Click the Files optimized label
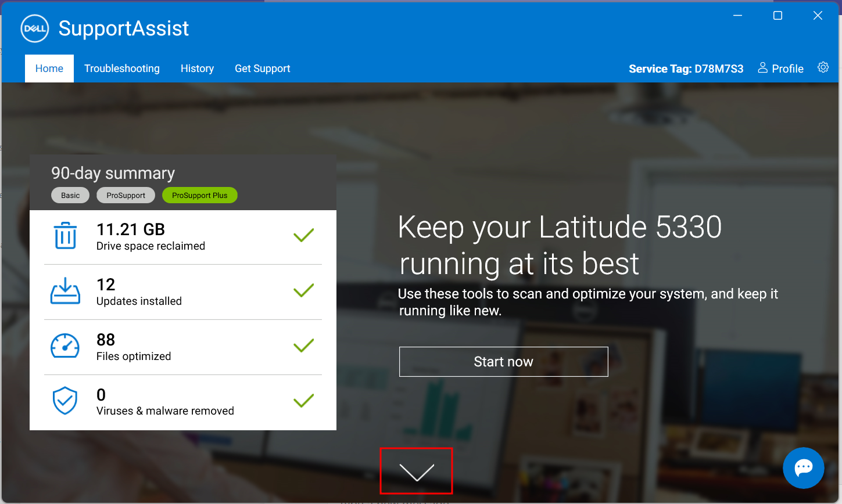Viewport: 842px width, 504px height. pyautogui.click(x=134, y=357)
